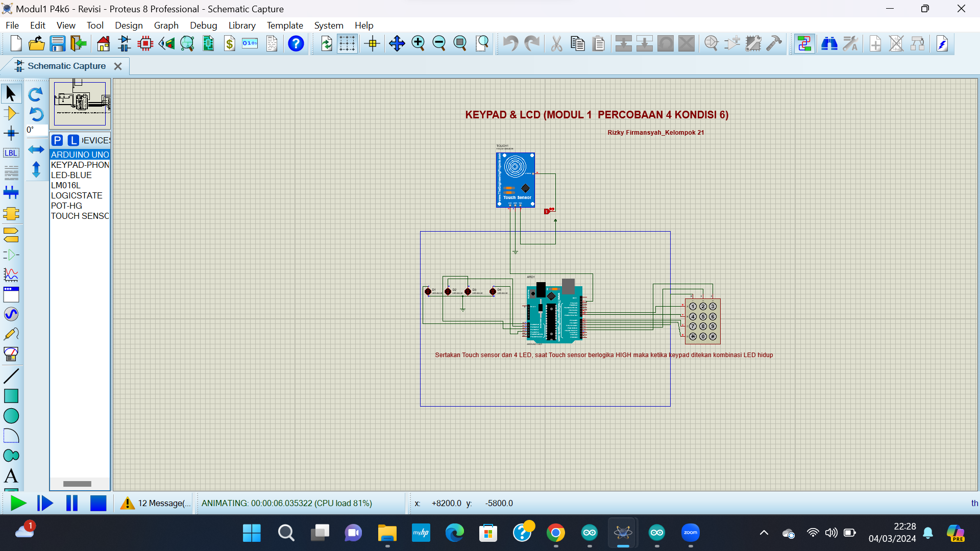
Task: Open the Library menu
Action: point(241,26)
